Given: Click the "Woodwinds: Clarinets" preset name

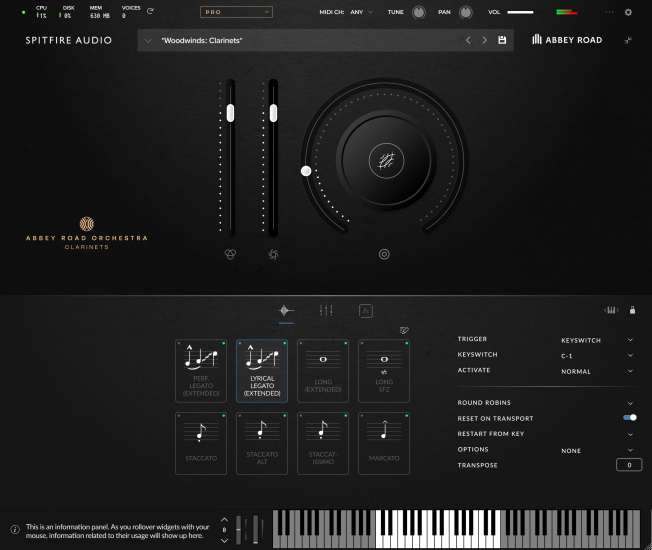Looking at the screenshot, I should coord(202,40).
